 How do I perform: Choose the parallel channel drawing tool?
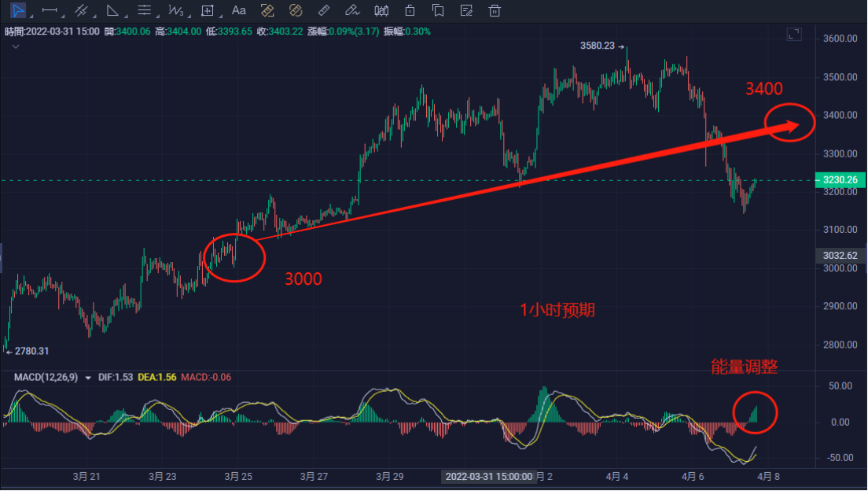tap(80, 11)
